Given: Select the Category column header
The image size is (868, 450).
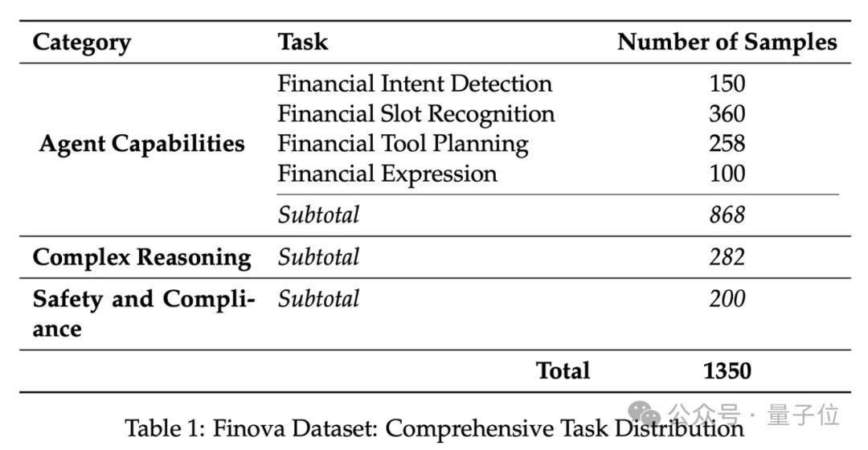Looking at the screenshot, I should click(81, 42).
